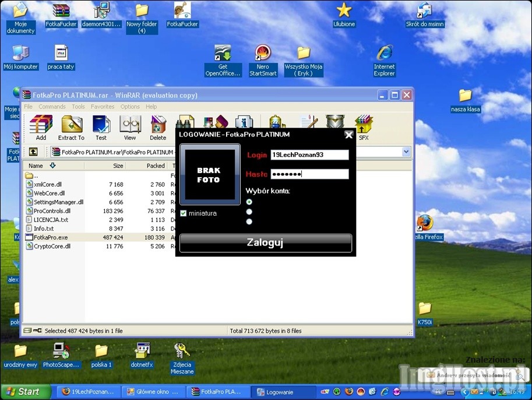Select the first Wybór konta radio button
Viewport: 532px width, 400px height.
point(249,202)
